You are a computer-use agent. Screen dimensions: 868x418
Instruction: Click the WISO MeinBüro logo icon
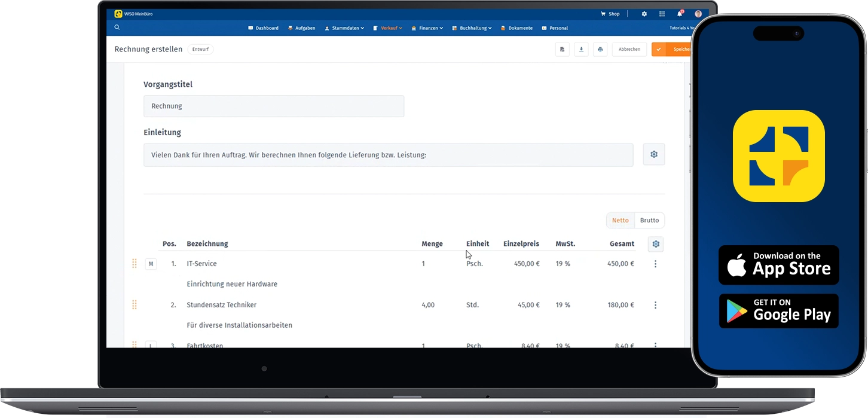[x=118, y=14]
